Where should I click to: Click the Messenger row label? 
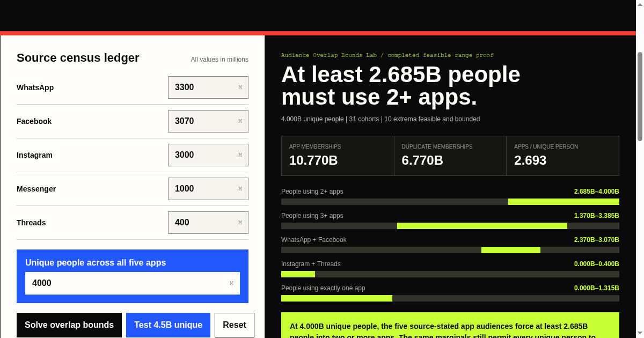(36, 189)
